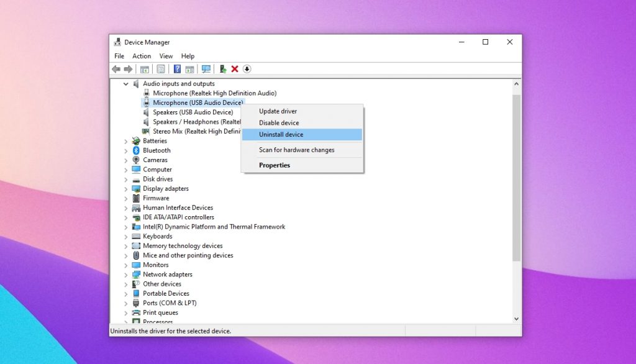The width and height of the screenshot is (636, 364).
Task: Expand the Network adapters category
Action: [128, 274]
